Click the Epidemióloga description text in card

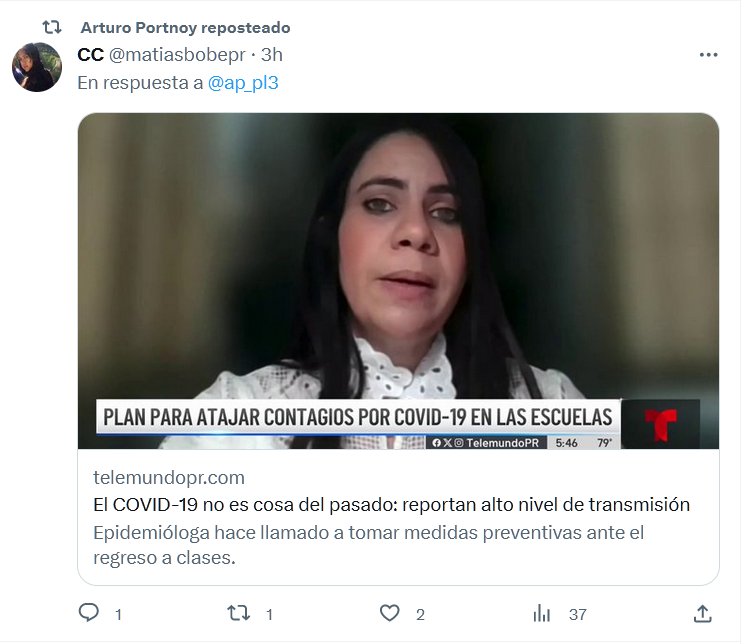point(368,545)
